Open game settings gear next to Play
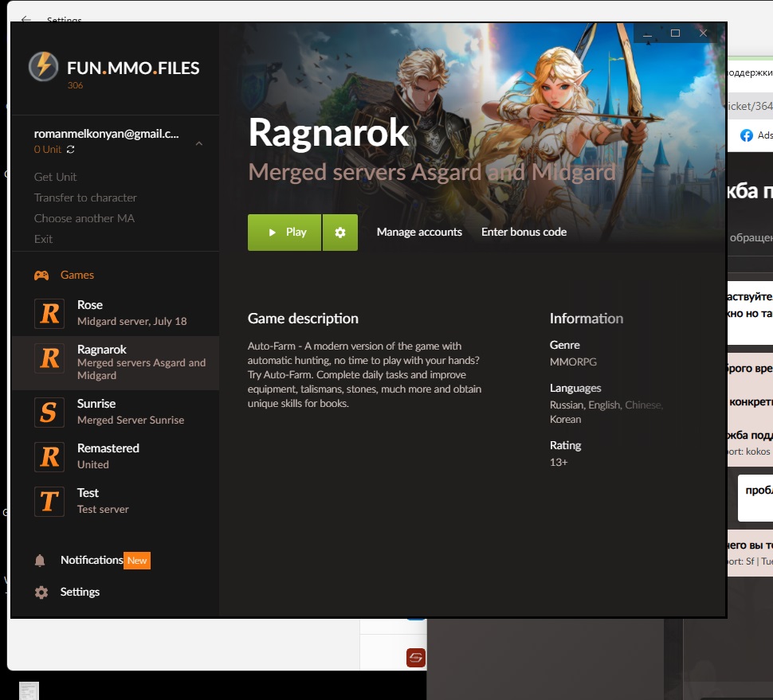The image size is (773, 700). click(340, 233)
